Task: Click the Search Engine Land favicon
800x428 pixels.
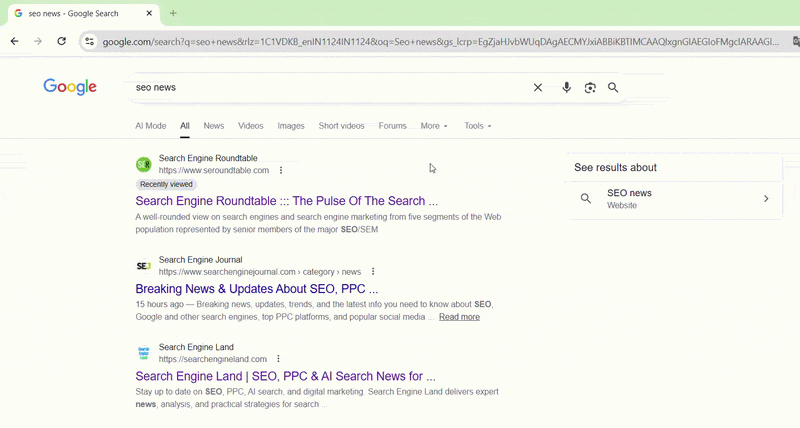Action: (x=144, y=353)
